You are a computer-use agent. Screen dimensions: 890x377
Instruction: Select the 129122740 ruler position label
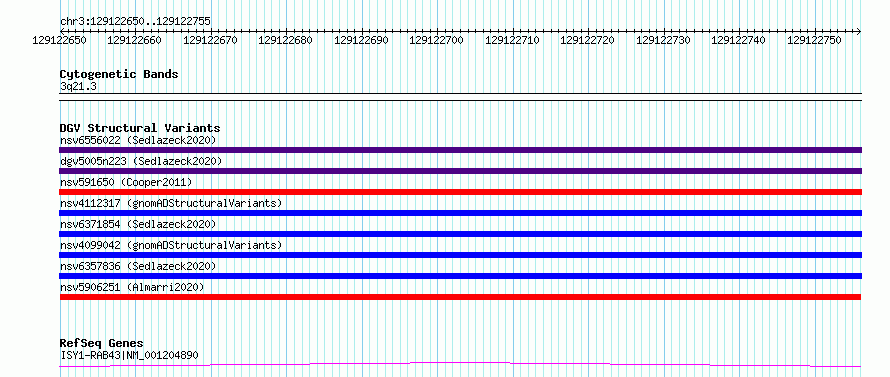[738, 40]
